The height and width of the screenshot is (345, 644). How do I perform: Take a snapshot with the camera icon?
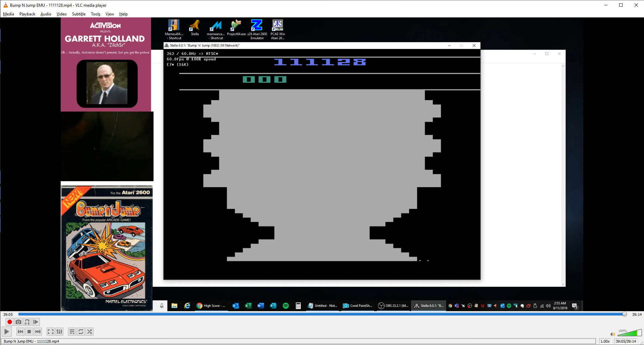[x=18, y=322]
